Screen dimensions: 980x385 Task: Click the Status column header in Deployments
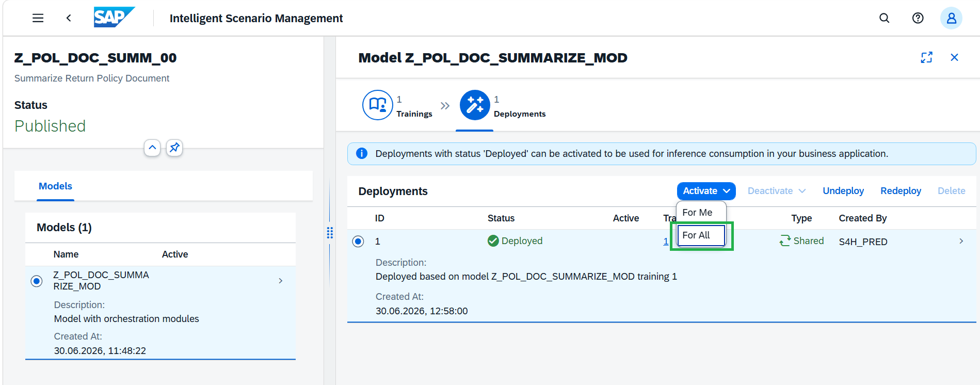(x=501, y=218)
